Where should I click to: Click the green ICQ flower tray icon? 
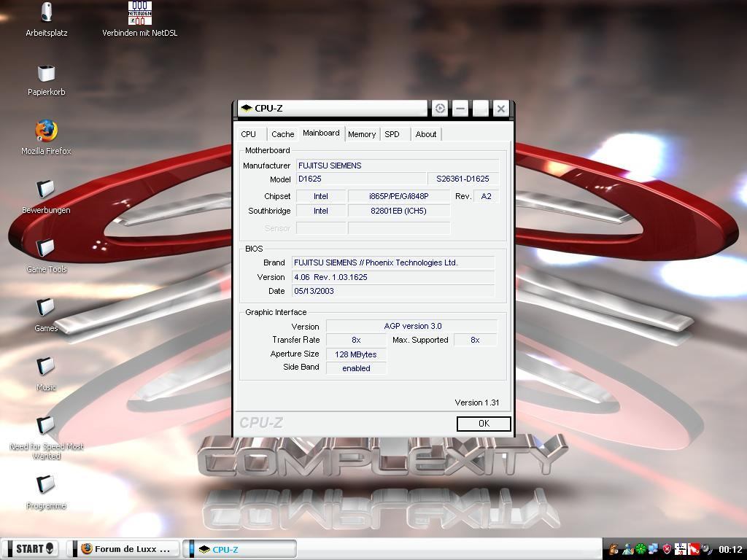(640, 549)
